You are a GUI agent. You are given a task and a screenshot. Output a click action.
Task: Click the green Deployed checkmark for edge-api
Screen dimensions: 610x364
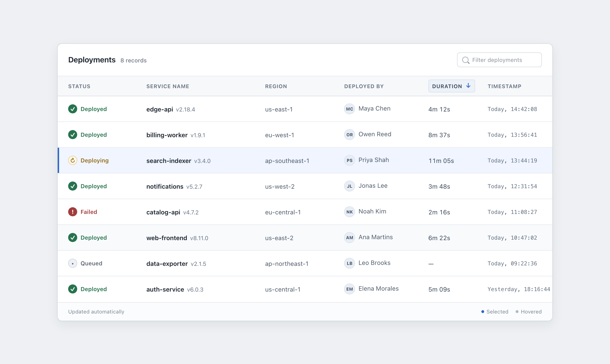73,109
